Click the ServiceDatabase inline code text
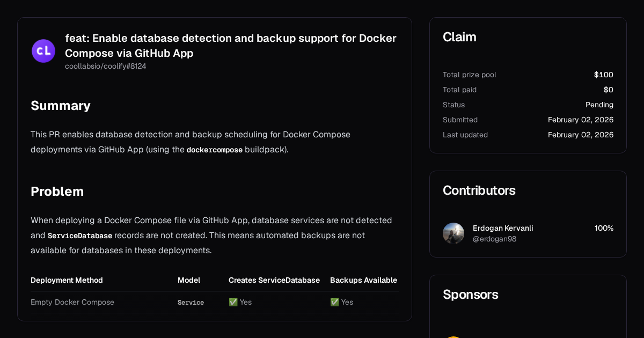 coord(80,236)
